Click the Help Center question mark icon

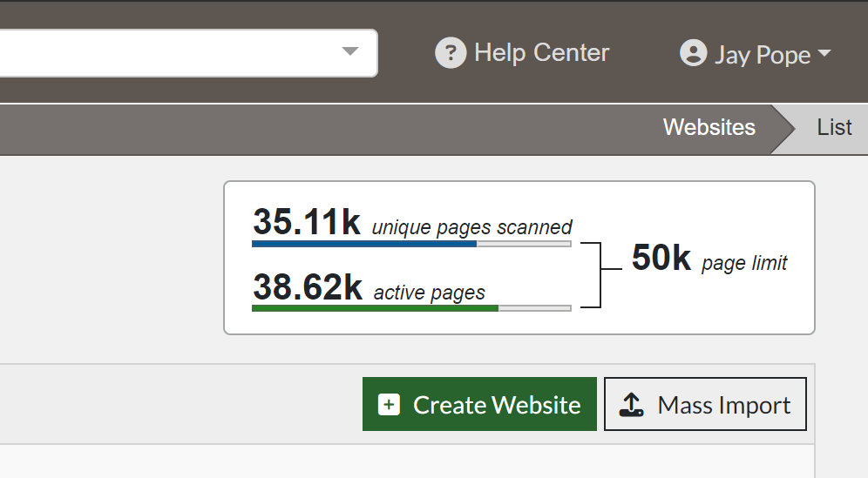[x=451, y=53]
